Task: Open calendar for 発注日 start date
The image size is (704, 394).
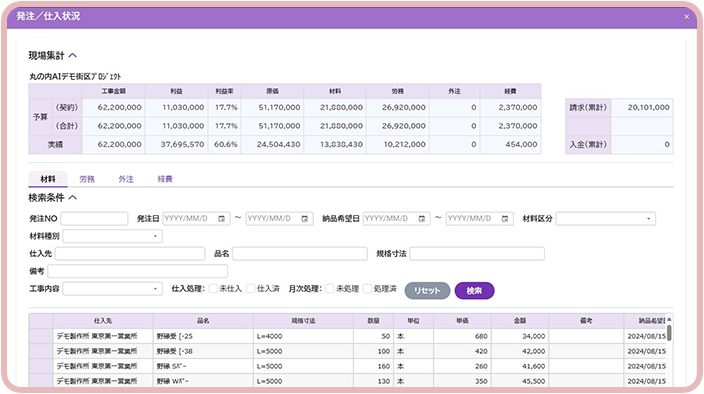Action: [221, 219]
